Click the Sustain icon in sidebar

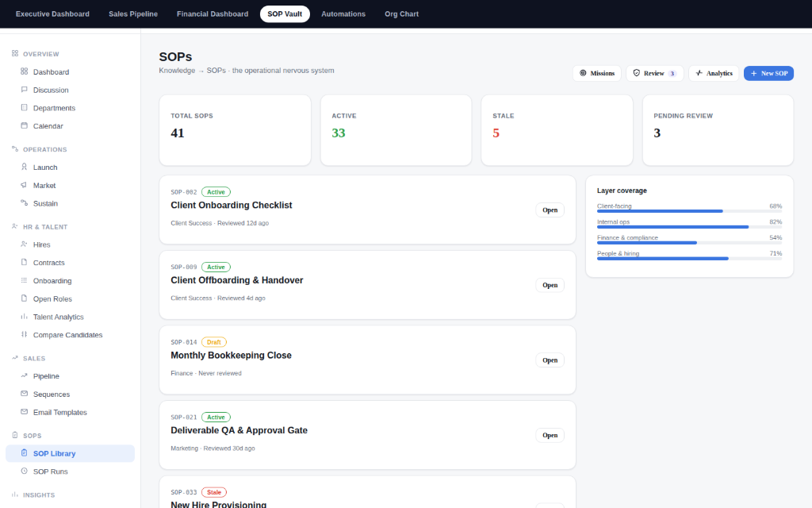point(25,203)
